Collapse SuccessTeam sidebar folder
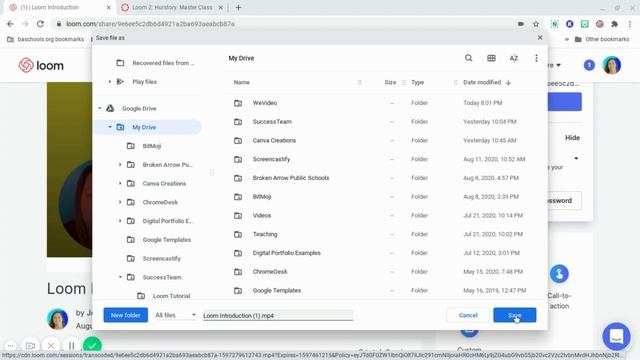 click(120, 277)
